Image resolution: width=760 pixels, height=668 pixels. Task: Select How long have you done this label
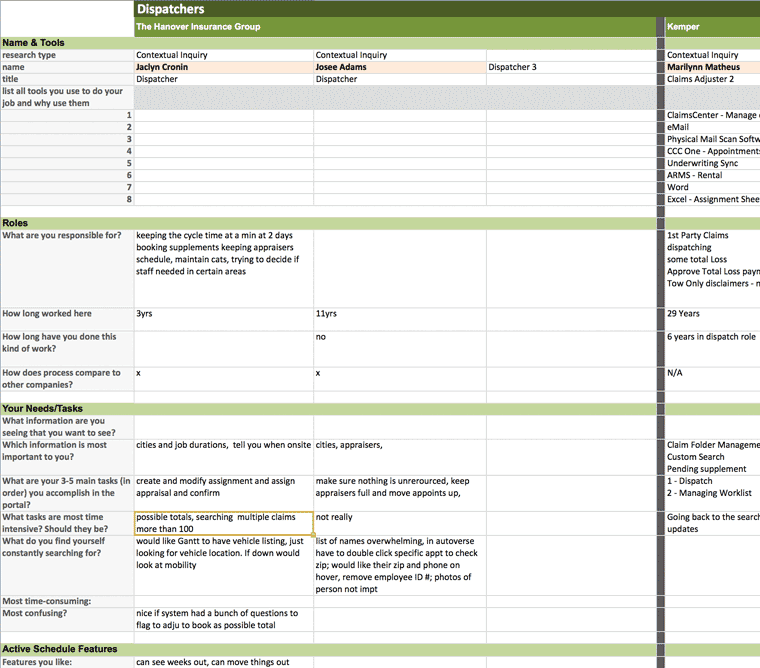(x=67, y=349)
